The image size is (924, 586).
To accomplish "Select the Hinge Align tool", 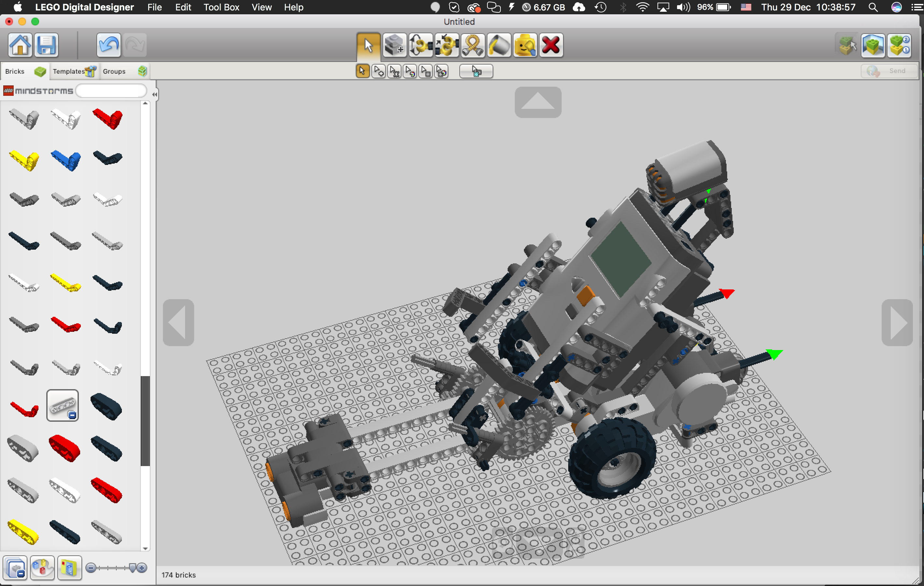I will (446, 45).
